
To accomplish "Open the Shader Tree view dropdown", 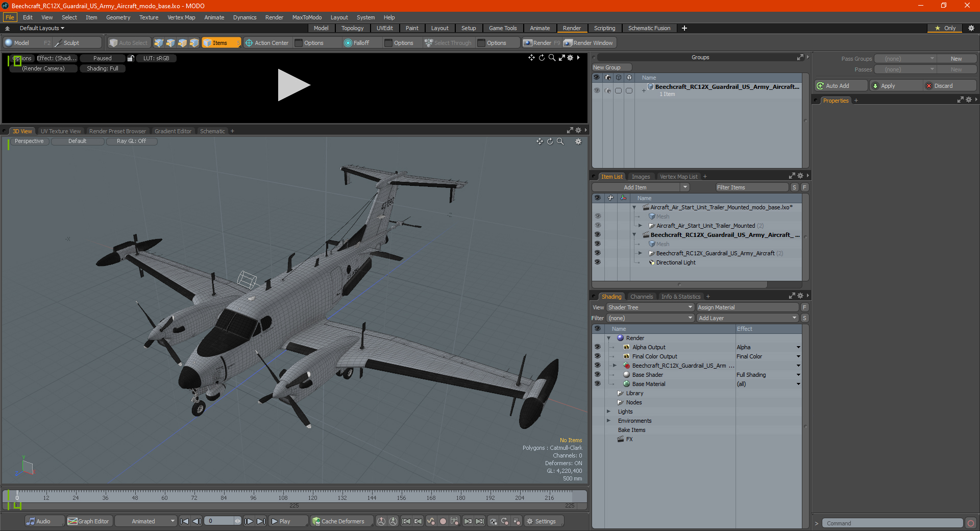I will [x=650, y=307].
